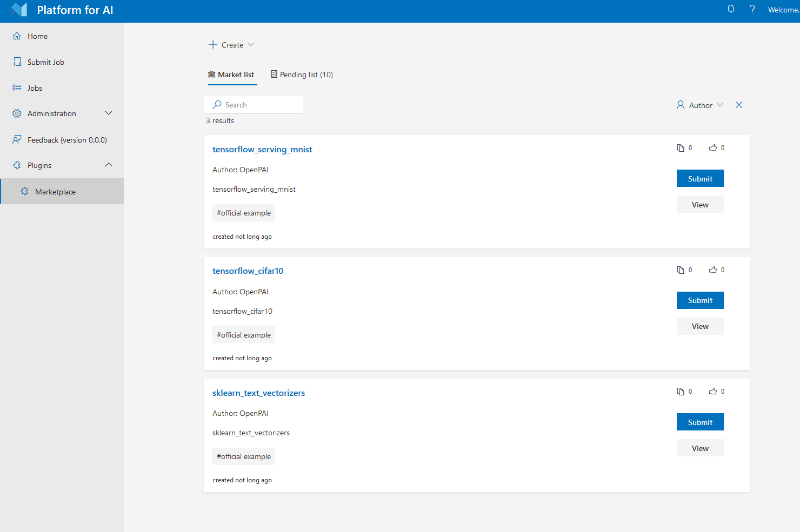
Task: Click the Platform for AI title text
Action: pos(75,10)
